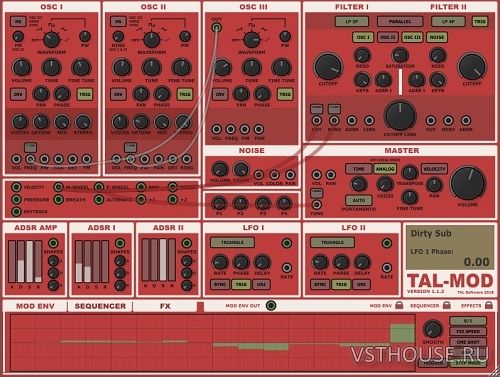Click the OSC I Fine Tune knob
500x377 pixels.
pyautogui.click(x=81, y=67)
